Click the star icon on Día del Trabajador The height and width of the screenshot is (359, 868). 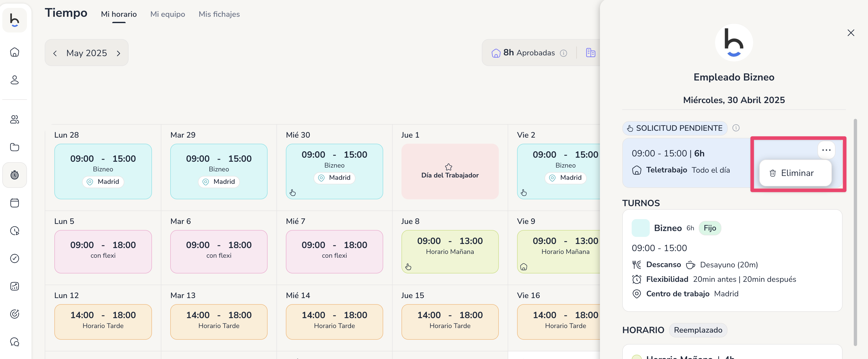(x=448, y=167)
